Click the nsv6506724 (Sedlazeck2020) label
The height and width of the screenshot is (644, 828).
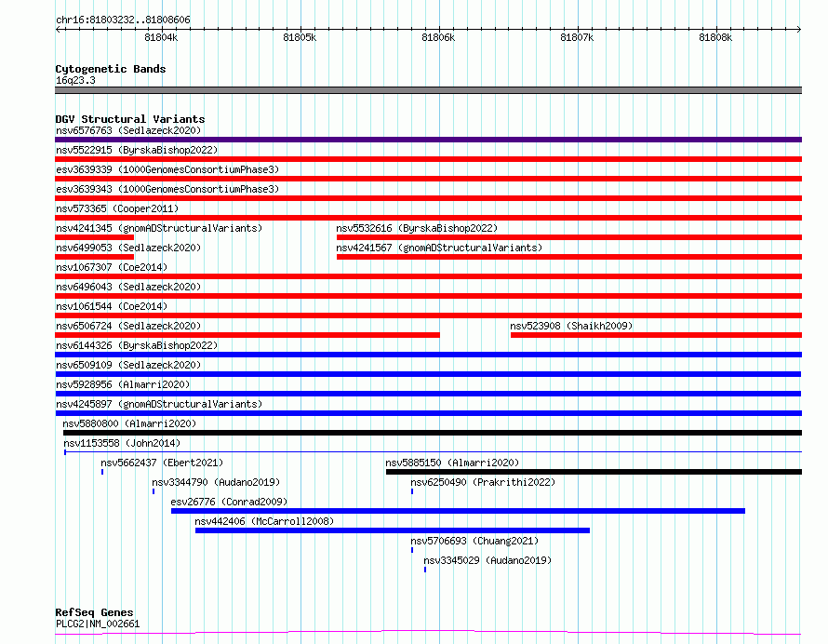click(128, 326)
